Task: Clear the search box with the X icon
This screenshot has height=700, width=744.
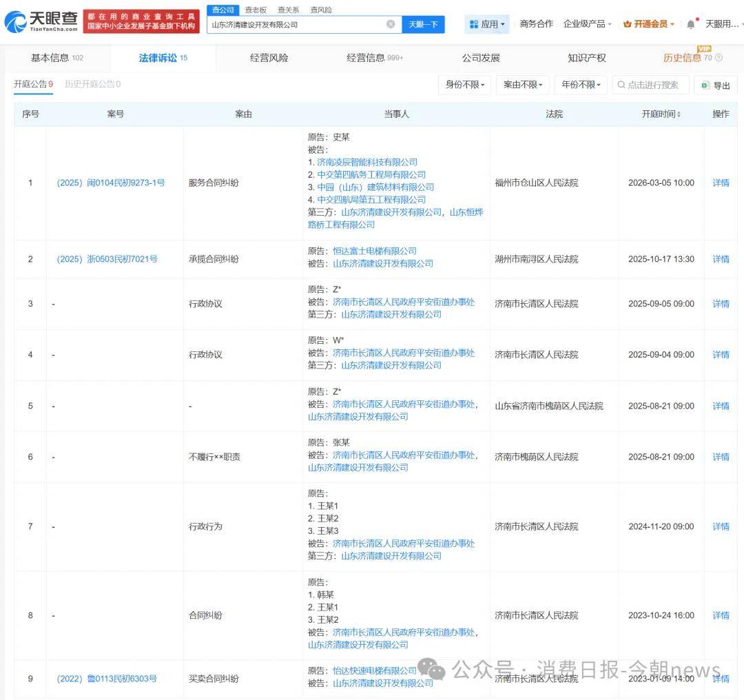Action: [391, 24]
